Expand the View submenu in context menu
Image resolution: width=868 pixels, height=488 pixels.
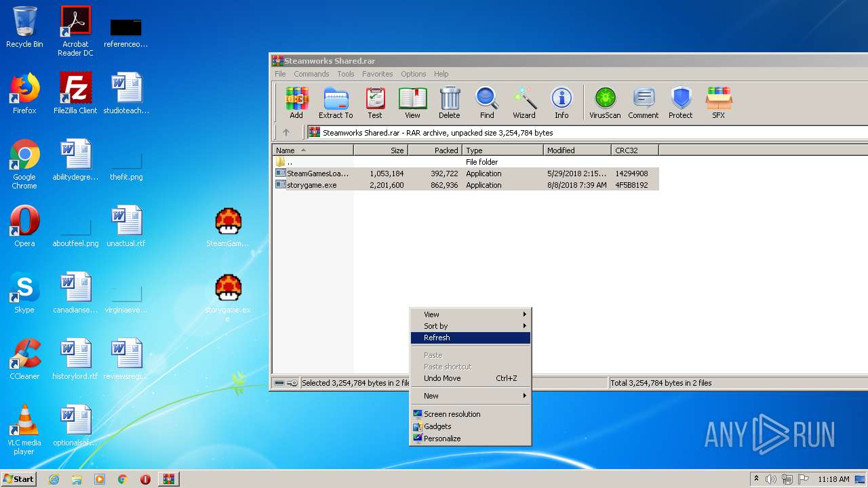(471, 314)
